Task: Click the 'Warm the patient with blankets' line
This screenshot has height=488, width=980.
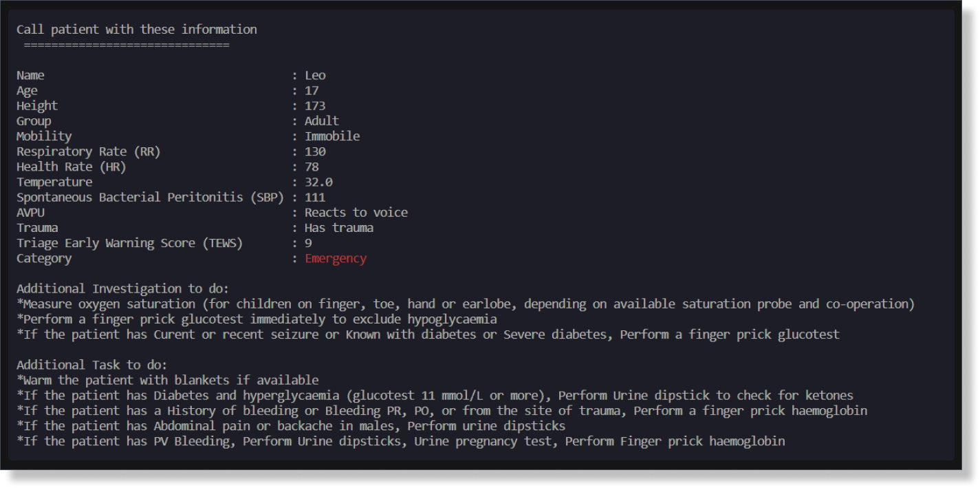Action: 168,380
